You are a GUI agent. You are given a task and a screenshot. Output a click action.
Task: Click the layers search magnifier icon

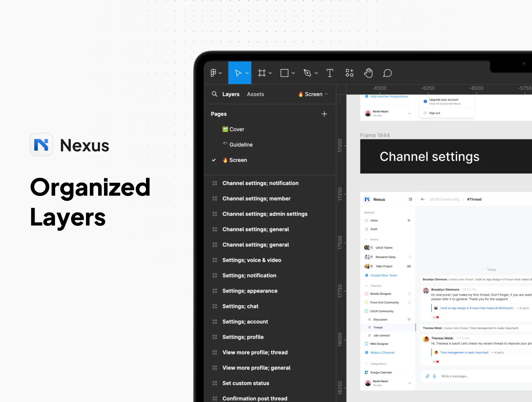pos(215,94)
